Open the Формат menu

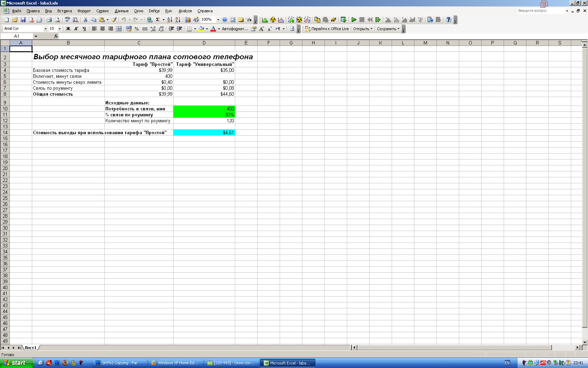(x=84, y=11)
